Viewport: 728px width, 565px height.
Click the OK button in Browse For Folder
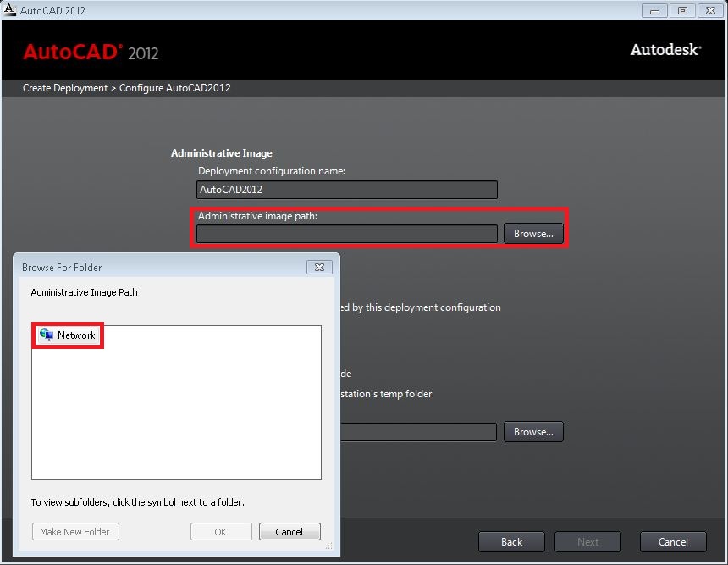pos(221,532)
